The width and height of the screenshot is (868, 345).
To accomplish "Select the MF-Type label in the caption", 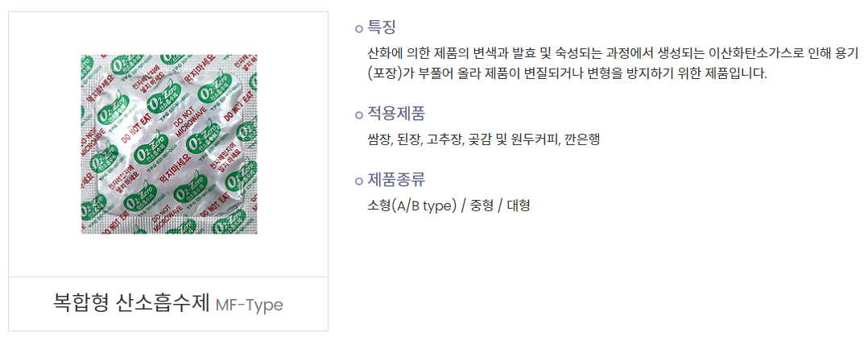I will click(x=250, y=306).
